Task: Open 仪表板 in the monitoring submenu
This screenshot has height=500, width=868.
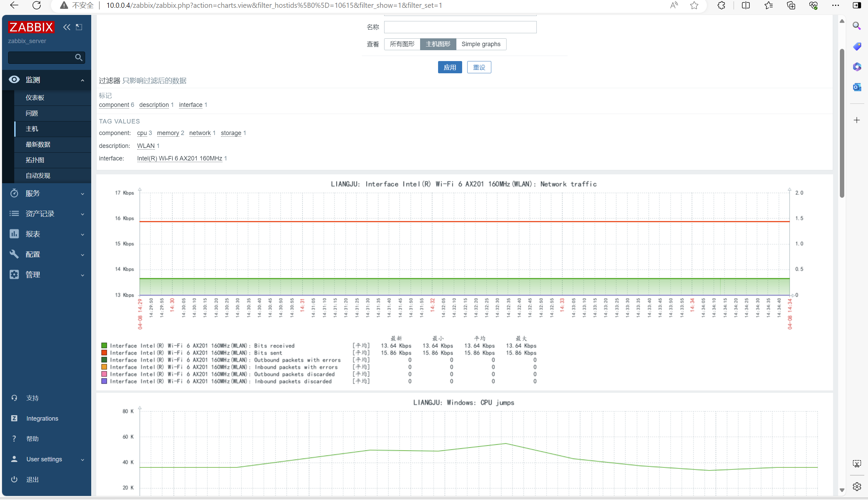Action: (35, 98)
